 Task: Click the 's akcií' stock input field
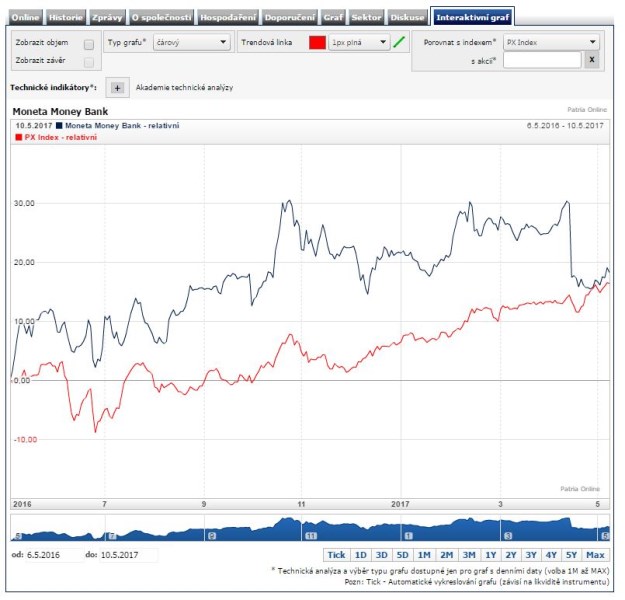540,61
